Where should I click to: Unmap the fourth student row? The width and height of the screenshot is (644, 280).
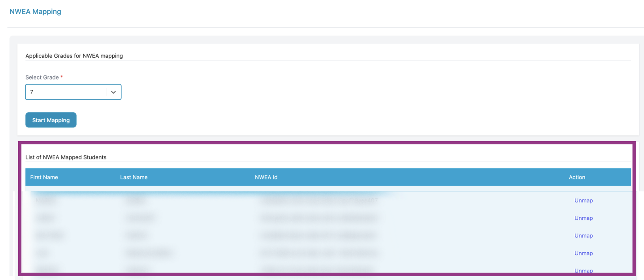point(584,253)
